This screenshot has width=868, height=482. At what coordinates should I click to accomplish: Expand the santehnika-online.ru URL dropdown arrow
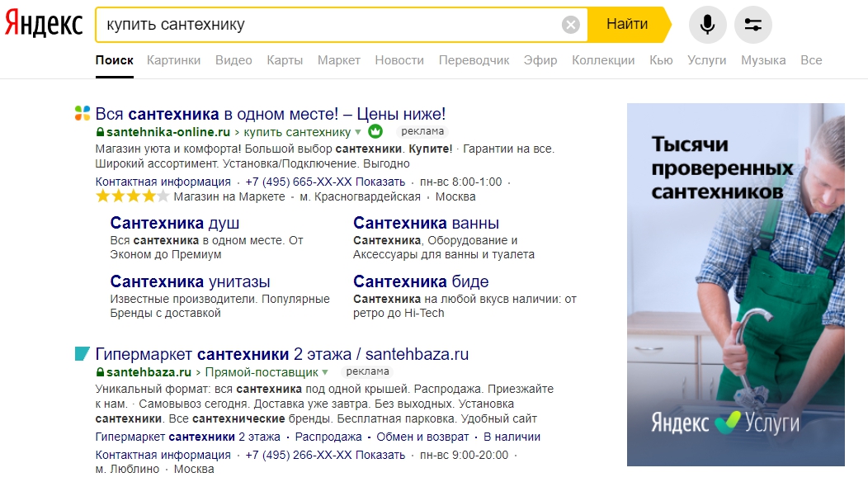point(358,132)
